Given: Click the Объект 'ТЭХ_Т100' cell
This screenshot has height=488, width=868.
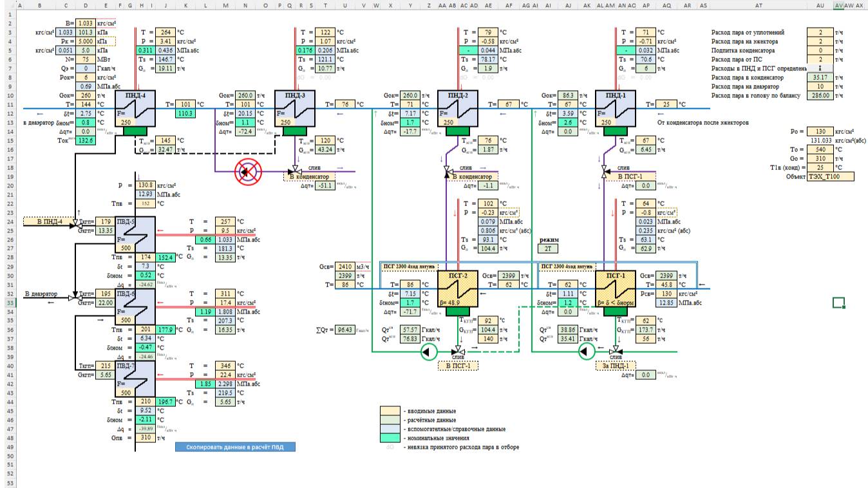Looking at the screenshot, I should coord(832,176).
